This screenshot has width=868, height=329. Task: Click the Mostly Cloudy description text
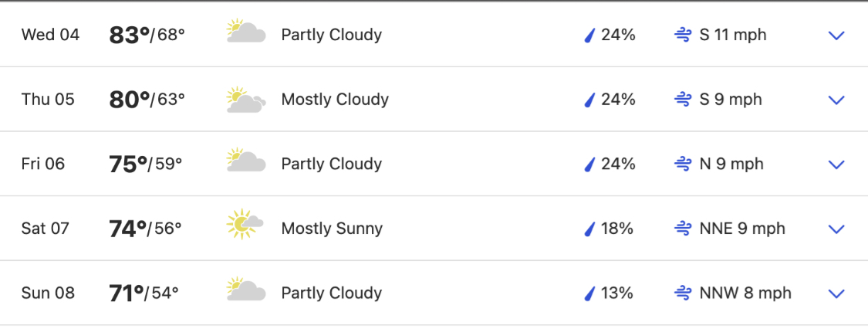coord(335,100)
